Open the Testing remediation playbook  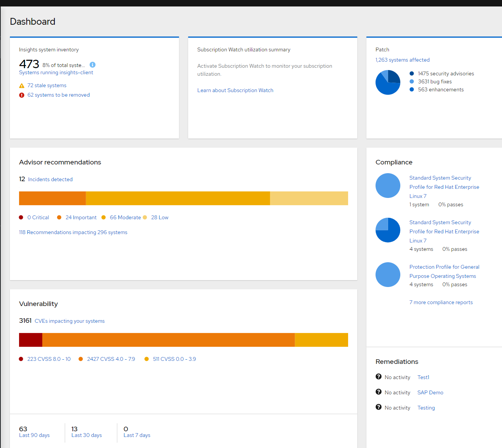[426, 407]
